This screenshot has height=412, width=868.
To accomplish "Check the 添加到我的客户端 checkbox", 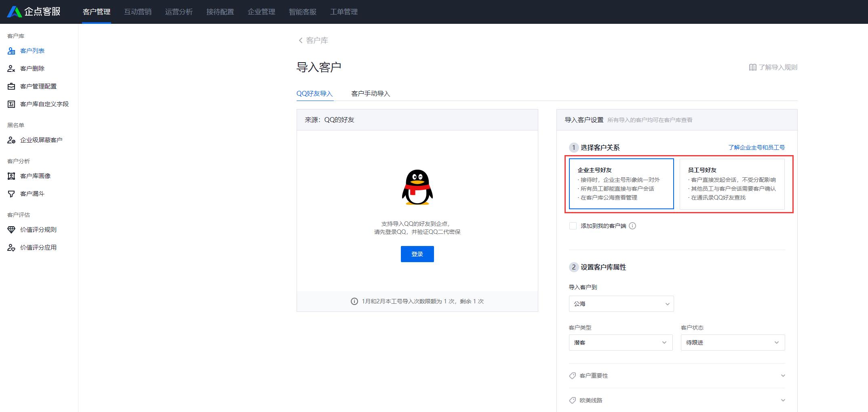I will click(x=573, y=225).
